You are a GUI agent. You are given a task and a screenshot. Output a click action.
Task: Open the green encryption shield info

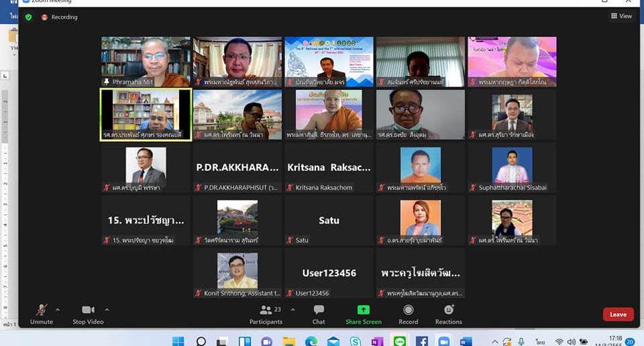(28, 17)
